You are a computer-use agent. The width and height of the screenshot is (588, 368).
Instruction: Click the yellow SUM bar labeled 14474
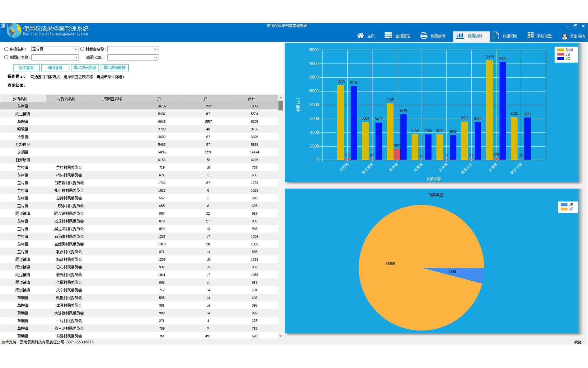[489, 110]
